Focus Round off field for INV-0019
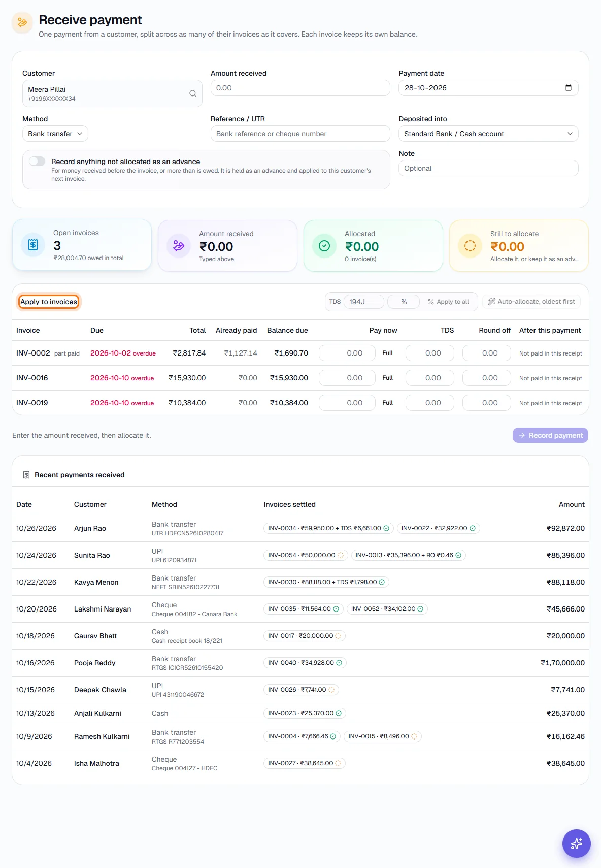 (x=487, y=403)
